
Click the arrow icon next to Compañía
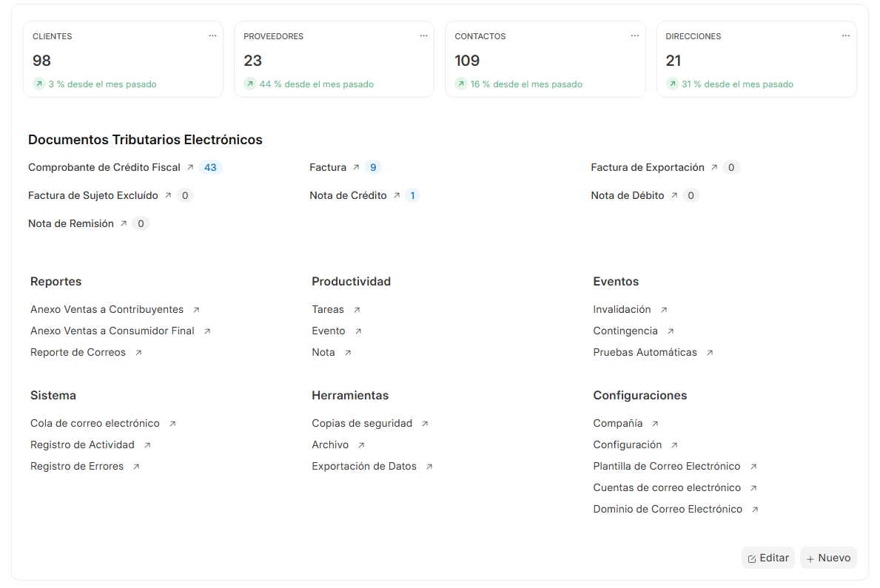pos(655,424)
